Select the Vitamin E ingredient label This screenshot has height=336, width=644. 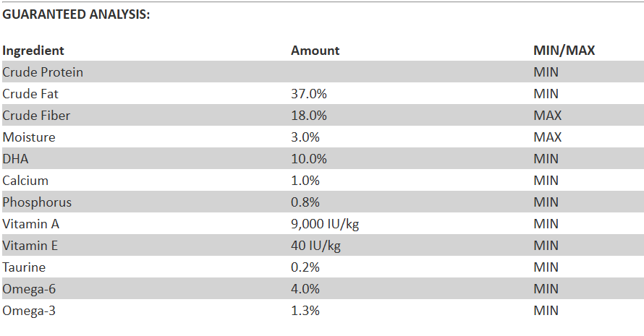click(x=30, y=246)
